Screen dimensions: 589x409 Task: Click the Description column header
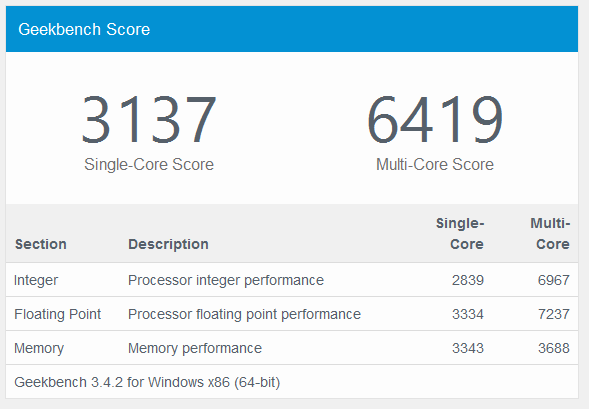pos(168,244)
